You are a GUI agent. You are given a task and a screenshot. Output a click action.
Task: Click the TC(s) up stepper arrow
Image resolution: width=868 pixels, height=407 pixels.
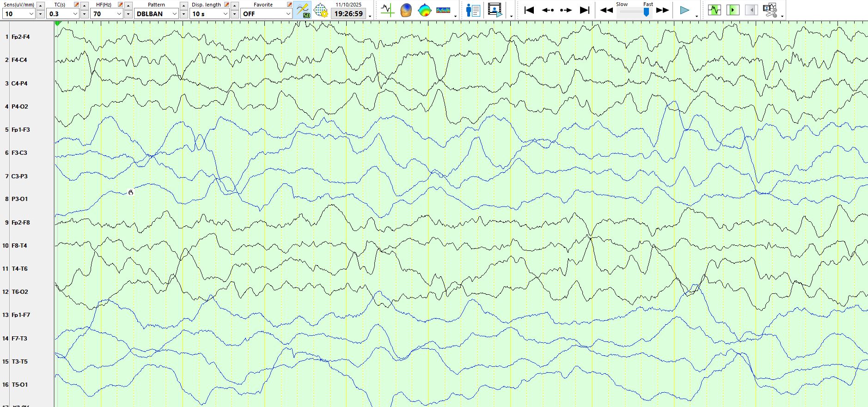click(85, 6)
